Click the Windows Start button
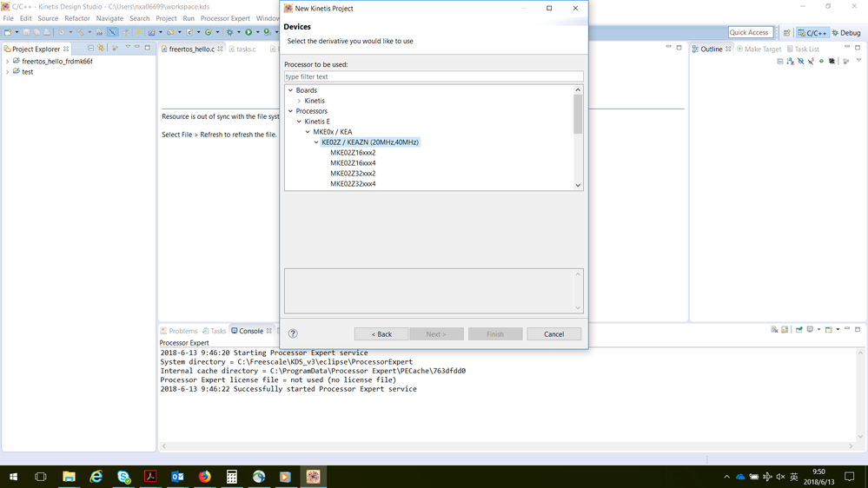This screenshot has height=488, width=868. (13, 477)
